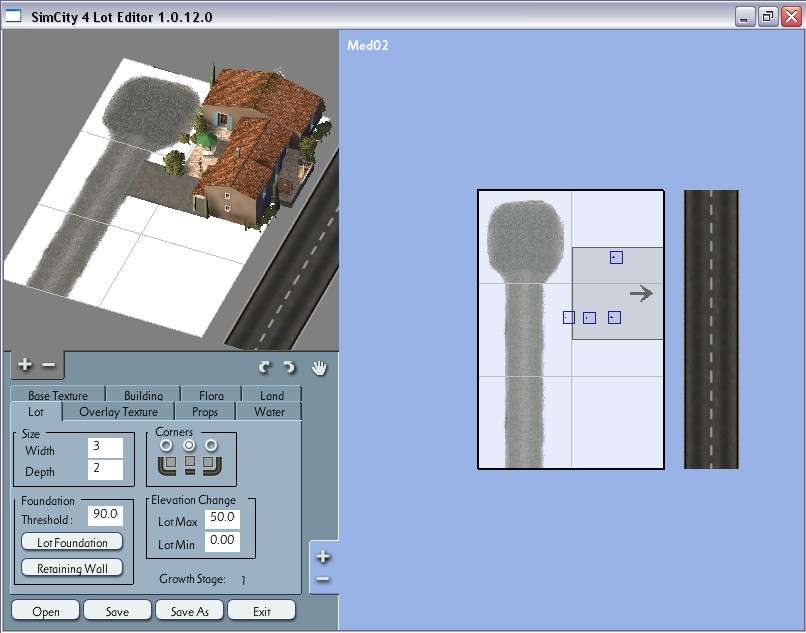
Task: Zoom out the 2D lot plan view
Action: pyautogui.click(x=323, y=580)
